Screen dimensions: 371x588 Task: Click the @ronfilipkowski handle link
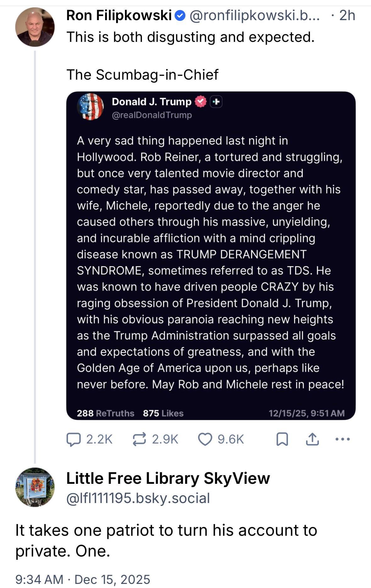coord(254,15)
